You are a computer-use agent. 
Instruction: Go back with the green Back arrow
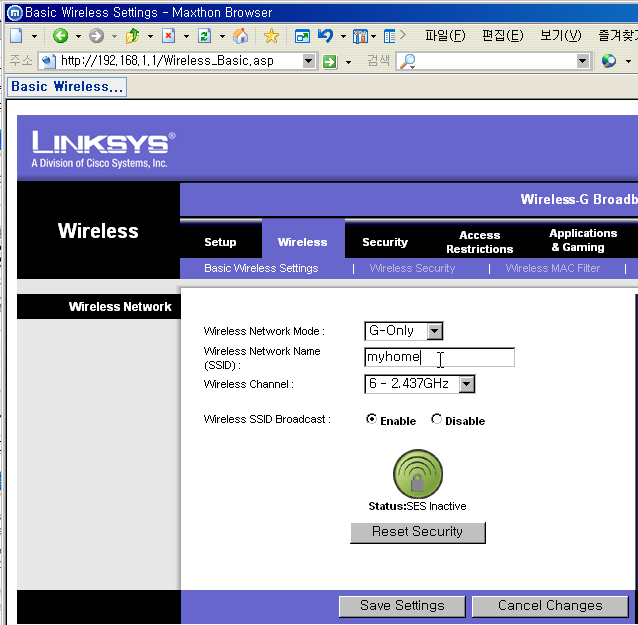(60, 36)
